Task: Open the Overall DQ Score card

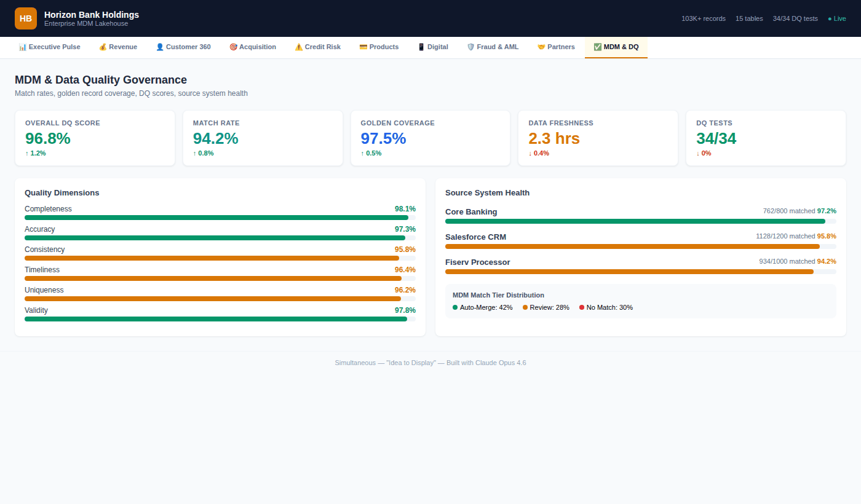Action: coord(95,138)
